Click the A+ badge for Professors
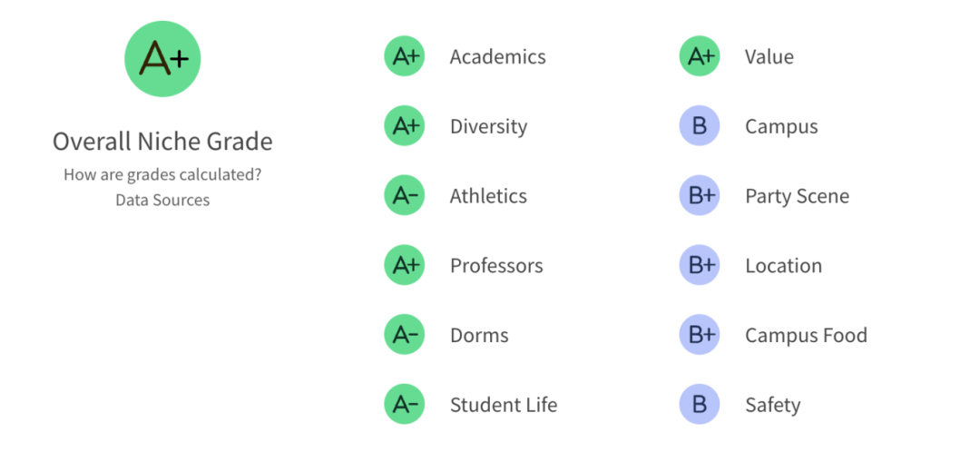 405,265
